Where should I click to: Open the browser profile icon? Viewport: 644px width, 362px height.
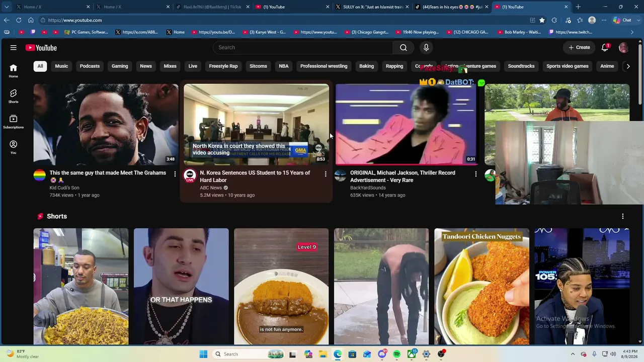592,20
